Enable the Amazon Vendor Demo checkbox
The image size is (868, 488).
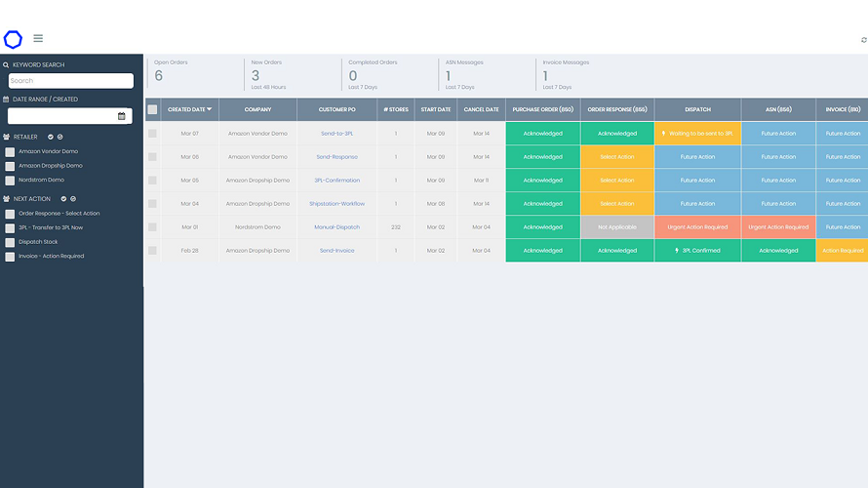click(x=10, y=152)
